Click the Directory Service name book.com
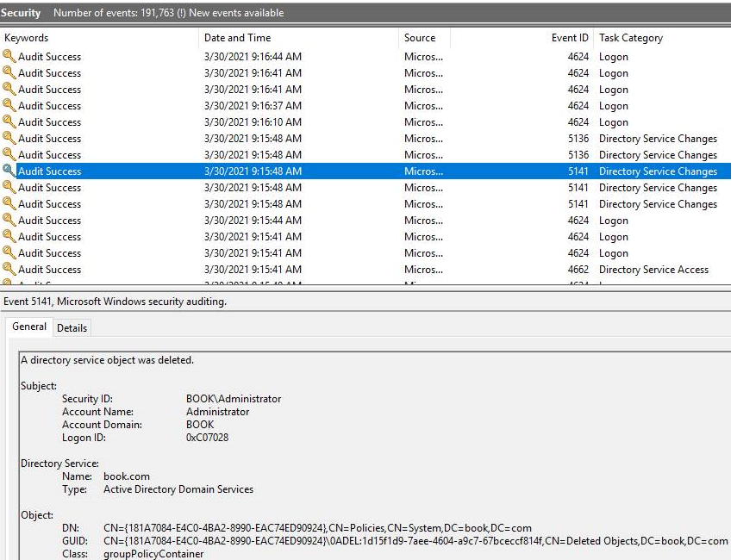This screenshot has width=737, height=560. (127, 476)
